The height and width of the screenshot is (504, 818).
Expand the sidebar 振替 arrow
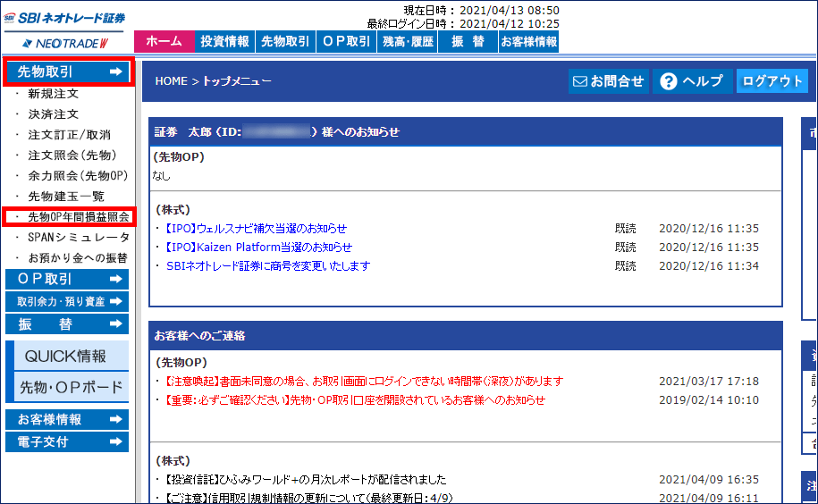pos(116,323)
